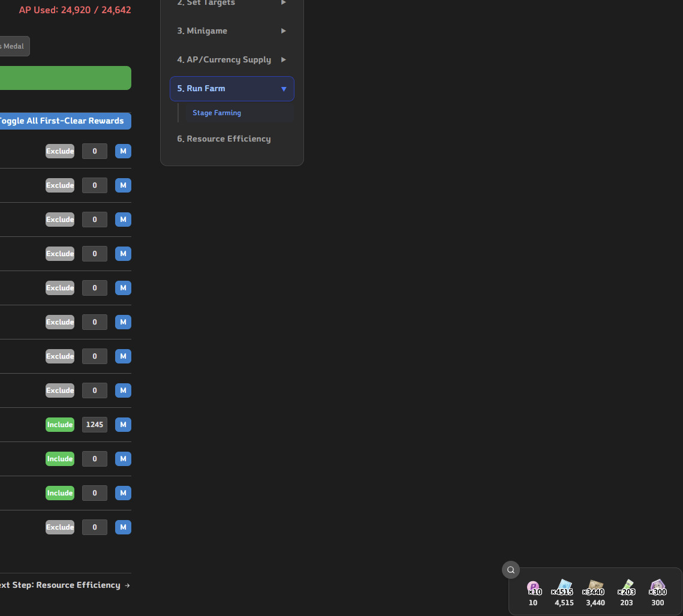Screen dimensions: 683x616
Task: Collapse the down arrow on 5. Run Farm
Action: click(284, 89)
